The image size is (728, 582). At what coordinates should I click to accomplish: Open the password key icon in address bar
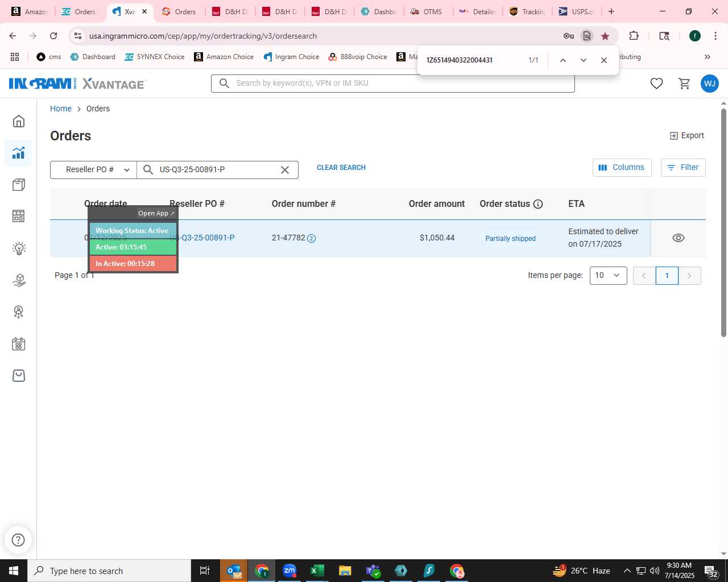(568, 36)
